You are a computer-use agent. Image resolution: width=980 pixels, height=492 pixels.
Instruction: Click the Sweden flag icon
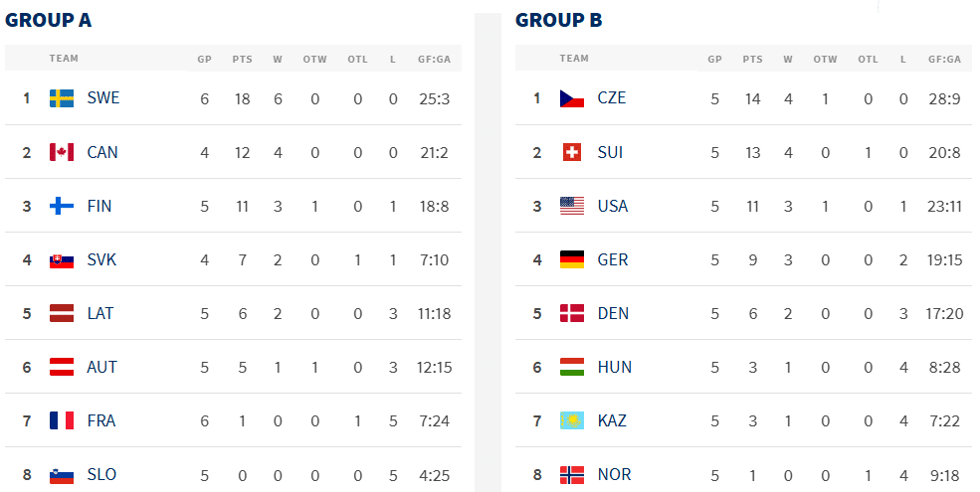[62, 98]
